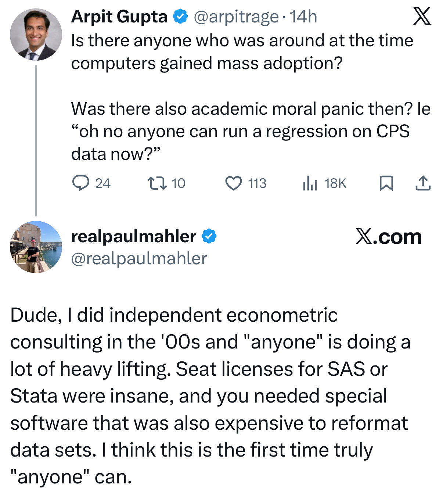The height and width of the screenshot is (504, 443).
Task: Click the reply speech bubble icon
Action: point(80,183)
